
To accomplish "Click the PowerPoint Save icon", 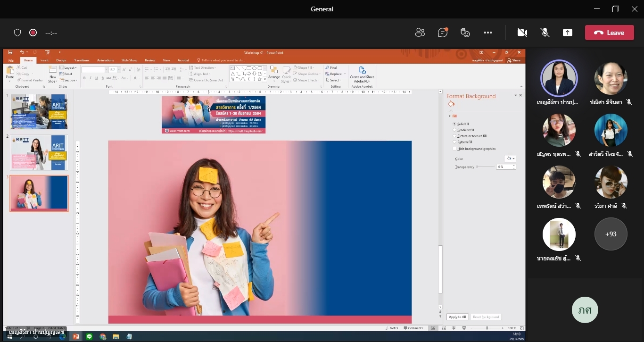I will 9,52.
